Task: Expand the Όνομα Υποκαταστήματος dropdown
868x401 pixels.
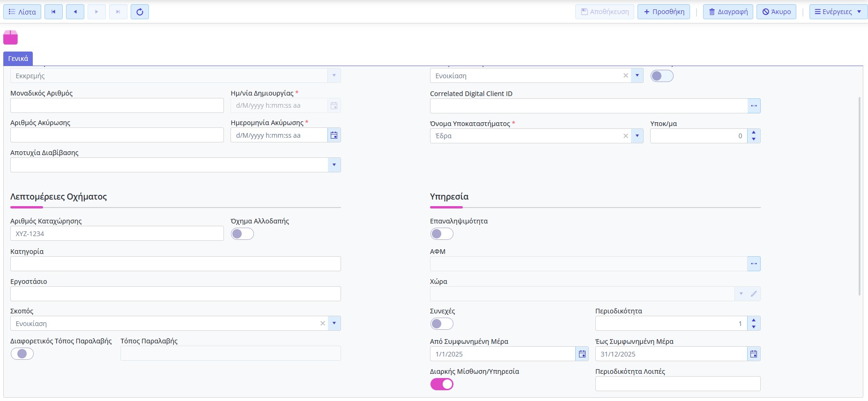Action: click(x=637, y=136)
